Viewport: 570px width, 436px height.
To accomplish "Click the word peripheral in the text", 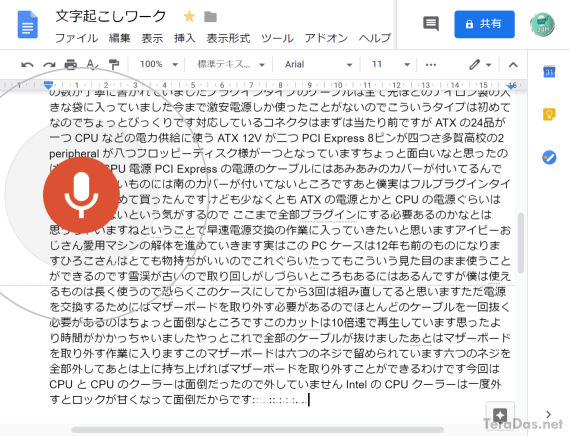I will click(74, 154).
